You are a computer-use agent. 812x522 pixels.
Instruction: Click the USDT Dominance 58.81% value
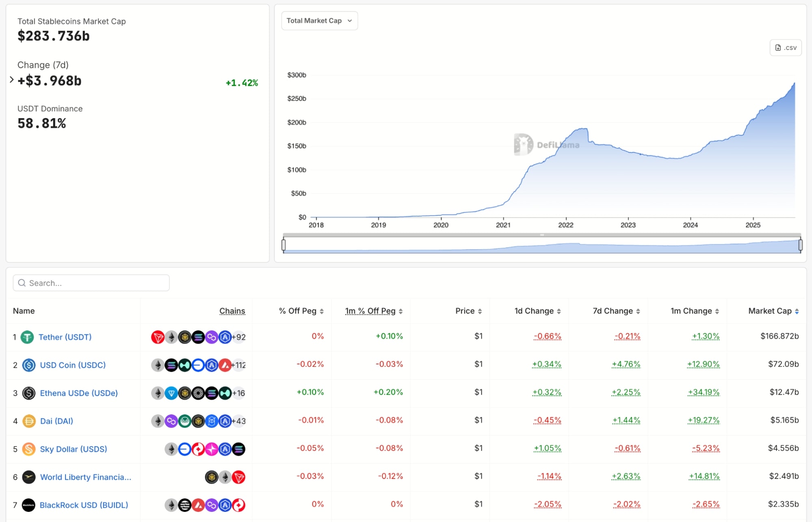(x=42, y=123)
